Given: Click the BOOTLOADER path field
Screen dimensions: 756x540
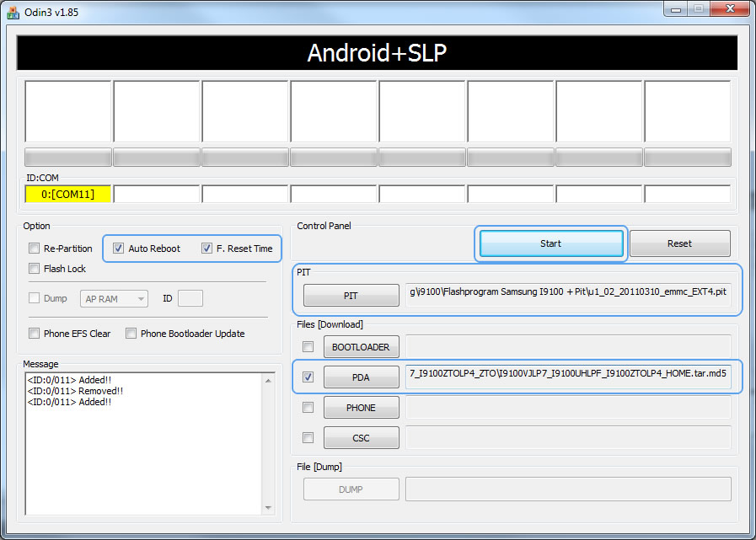Looking at the screenshot, I should [568, 346].
